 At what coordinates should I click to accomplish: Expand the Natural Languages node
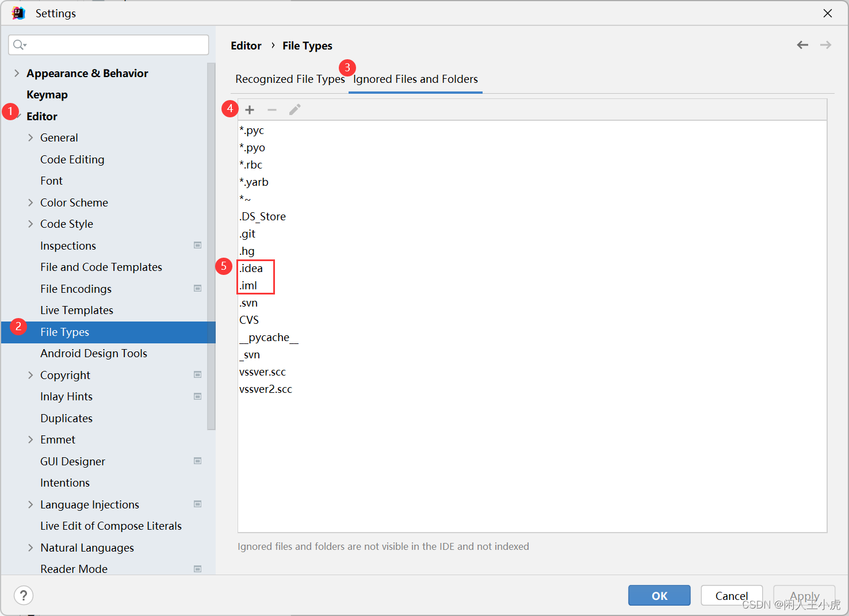(30, 548)
